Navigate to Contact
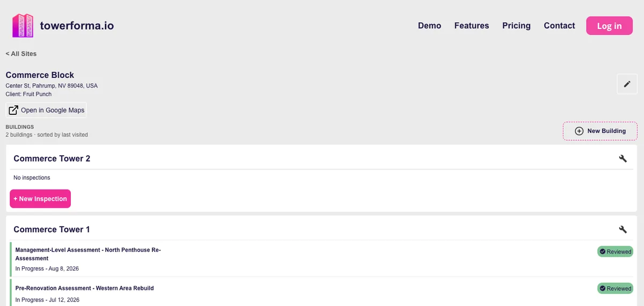Viewport: 644px width, 306px height. tap(559, 26)
